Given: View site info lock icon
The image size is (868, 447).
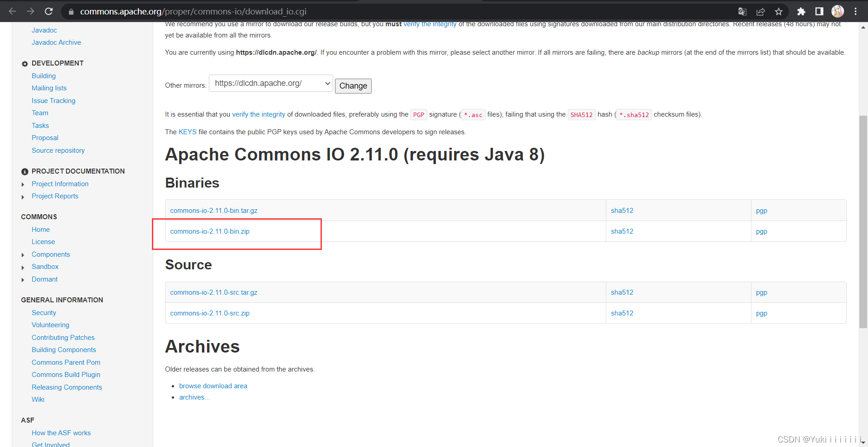Looking at the screenshot, I should (x=71, y=12).
